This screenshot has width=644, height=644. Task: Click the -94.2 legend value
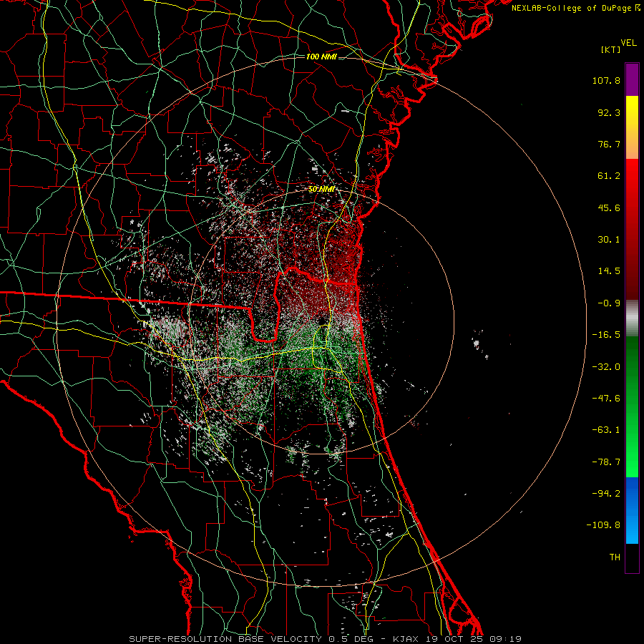click(x=606, y=493)
